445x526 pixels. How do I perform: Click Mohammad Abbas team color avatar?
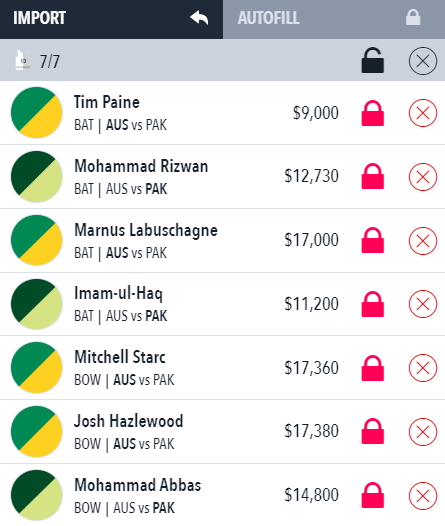click(37, 495)
